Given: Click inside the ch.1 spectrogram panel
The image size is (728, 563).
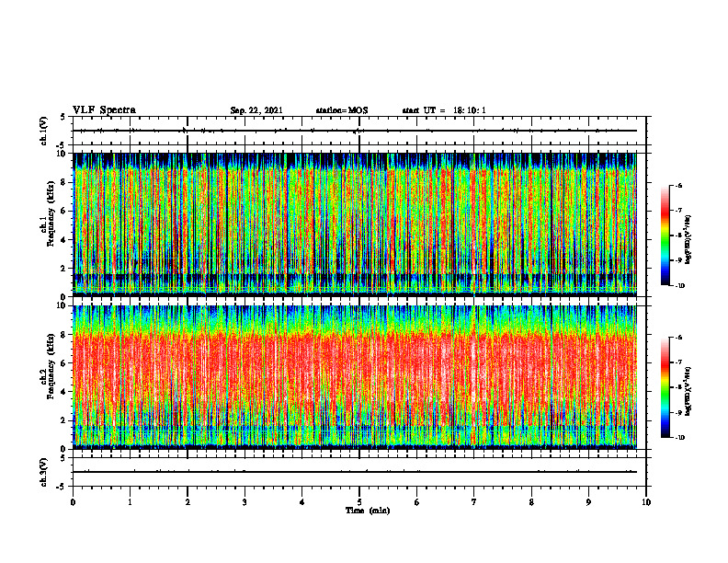Looking at the screenshot, I should pos(355,224).
